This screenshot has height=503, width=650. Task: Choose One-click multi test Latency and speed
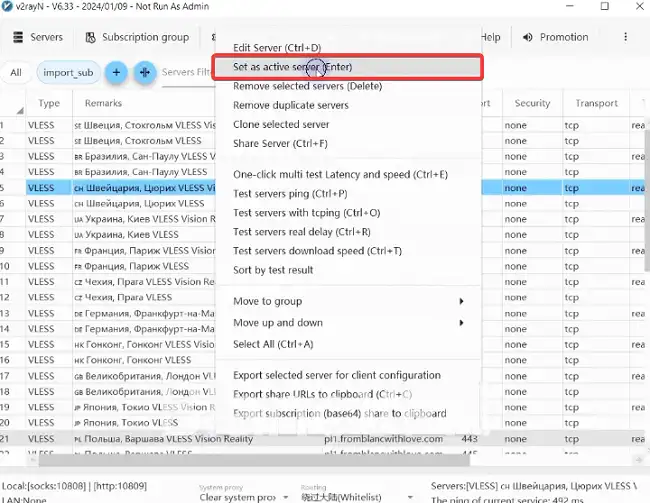coord(340,175)
